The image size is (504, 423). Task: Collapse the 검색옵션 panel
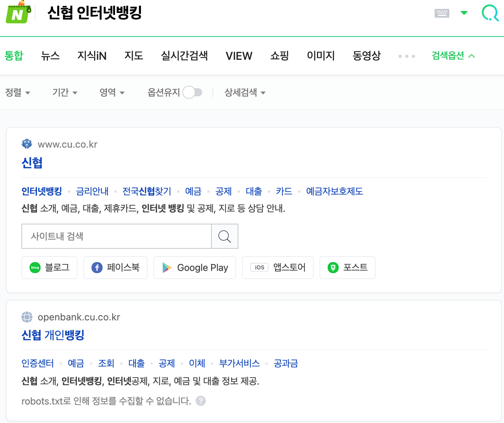(x=453, y=56)
